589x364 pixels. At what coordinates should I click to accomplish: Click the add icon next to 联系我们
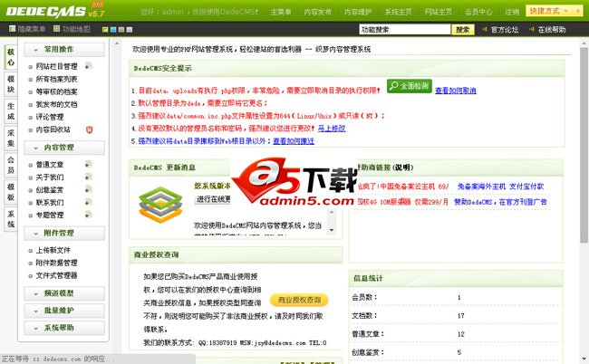tap(88, 202)
